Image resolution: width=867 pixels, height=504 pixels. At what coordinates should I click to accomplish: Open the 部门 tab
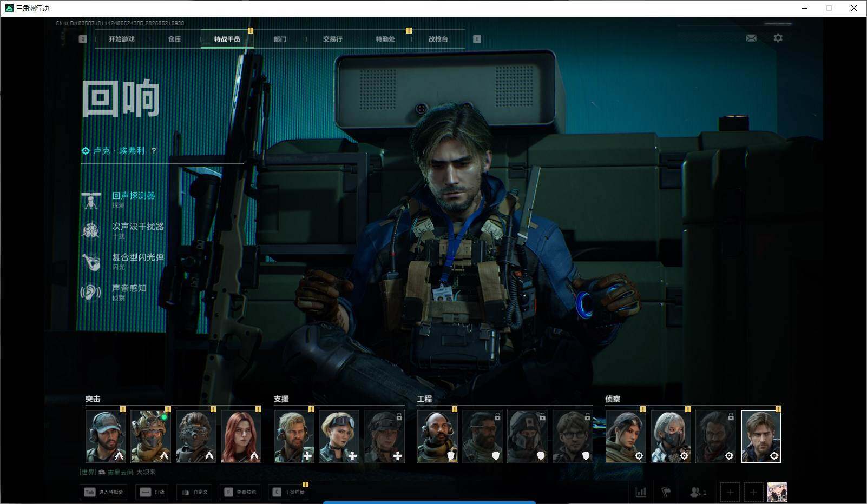[280, 39]
